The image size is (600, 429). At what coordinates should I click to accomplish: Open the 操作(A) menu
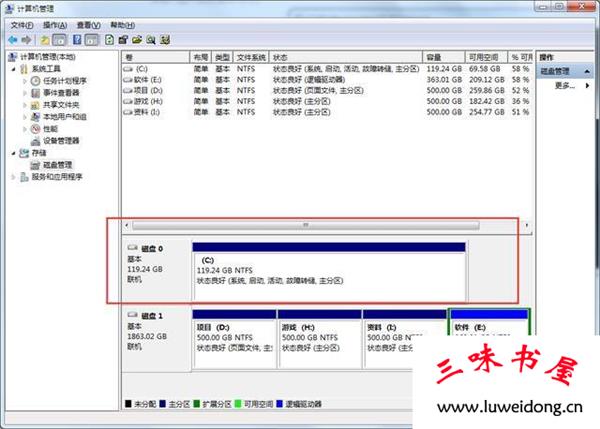tap(57, 24)
